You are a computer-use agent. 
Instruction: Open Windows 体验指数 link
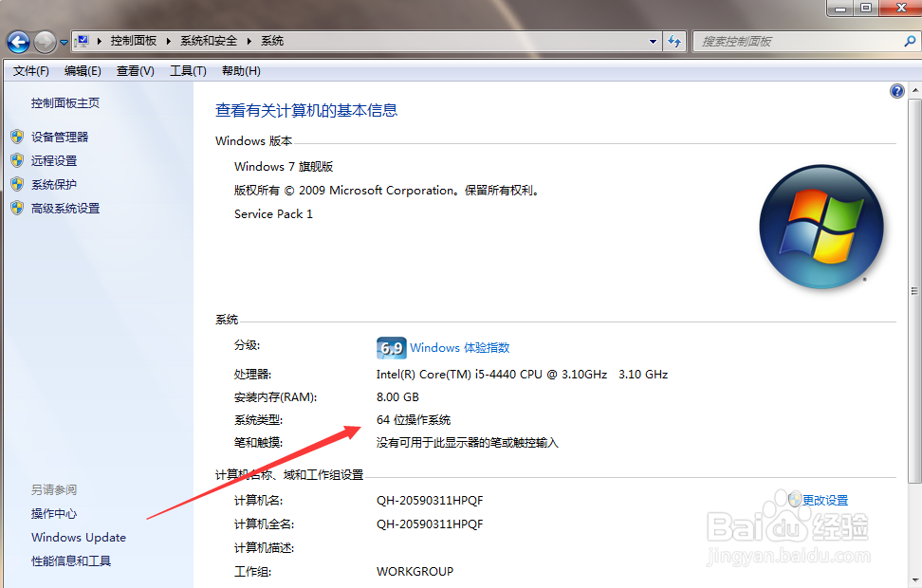(460, 347)
